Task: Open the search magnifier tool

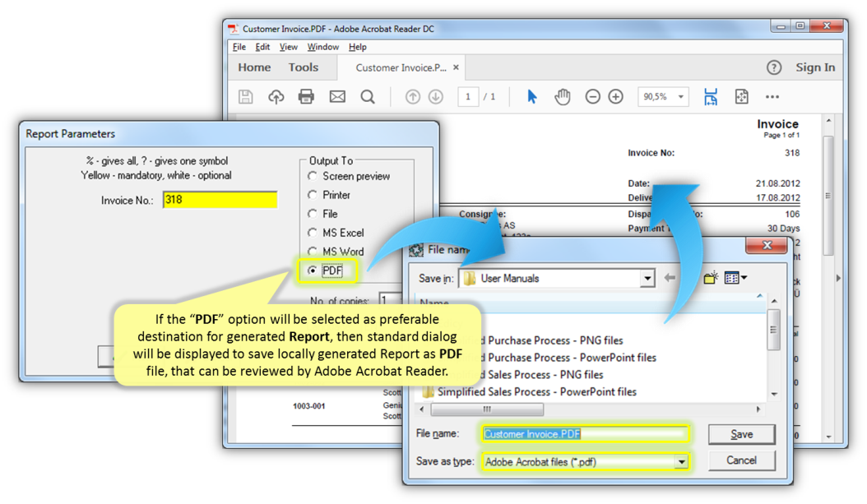Action: click(367, 97)
